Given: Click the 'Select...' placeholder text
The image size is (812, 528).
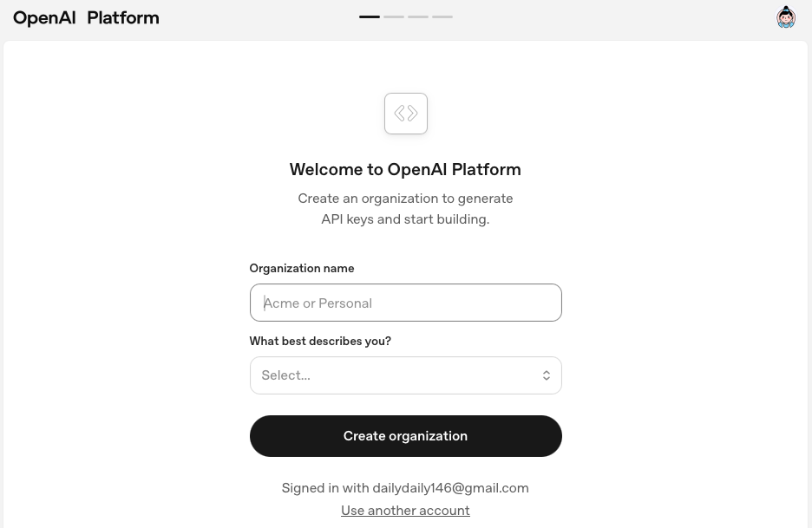Looking at the screenshot, I should click(286, 375).
